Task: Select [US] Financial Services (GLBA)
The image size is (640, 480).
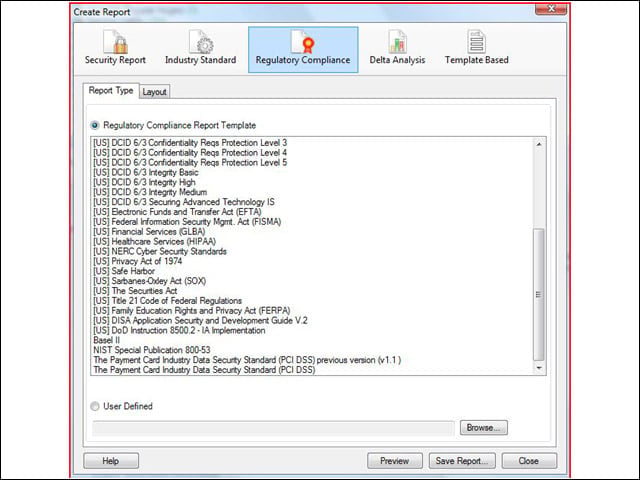Action: pyautogui.click(x=149, y=231)
